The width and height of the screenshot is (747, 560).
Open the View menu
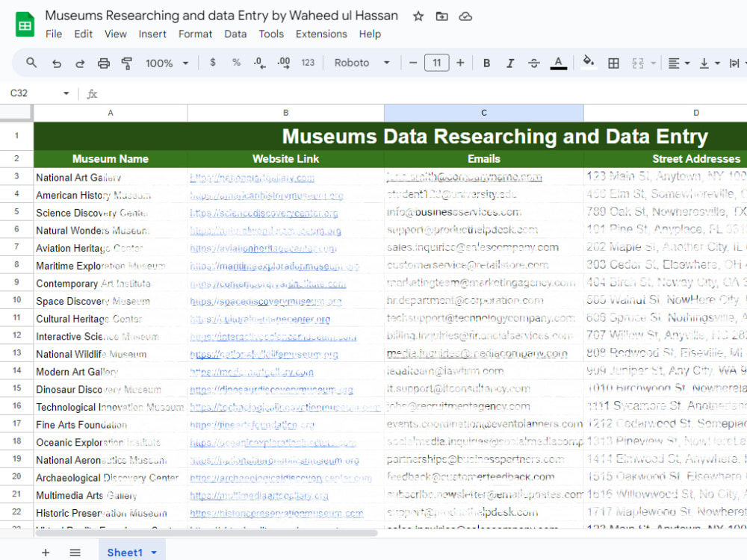(116, 34)
